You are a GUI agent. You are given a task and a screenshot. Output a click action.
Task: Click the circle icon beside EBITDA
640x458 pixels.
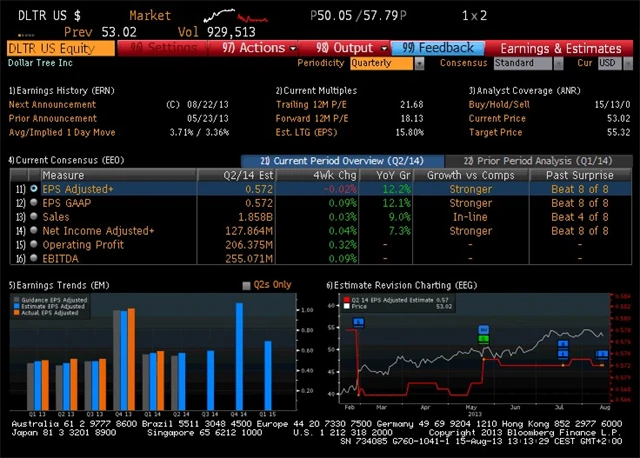pyautogui.click(x=34, y=257)
